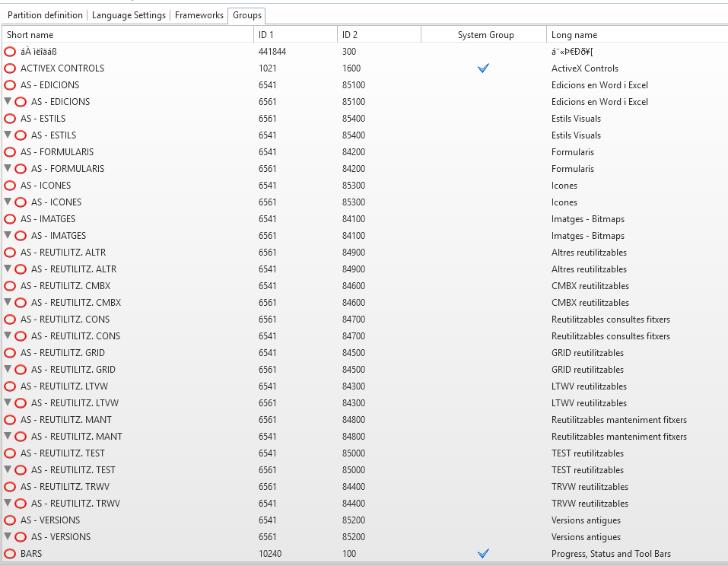Collapse the triangle beside AS - REUTILITZ. CMBX
Screen dimensions: 728x566
click(8, 303)
